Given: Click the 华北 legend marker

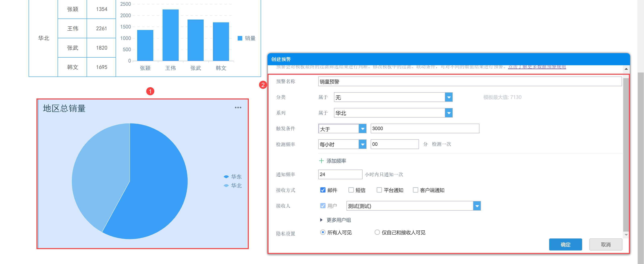Looking at the screenshot, I should point(226,185).
